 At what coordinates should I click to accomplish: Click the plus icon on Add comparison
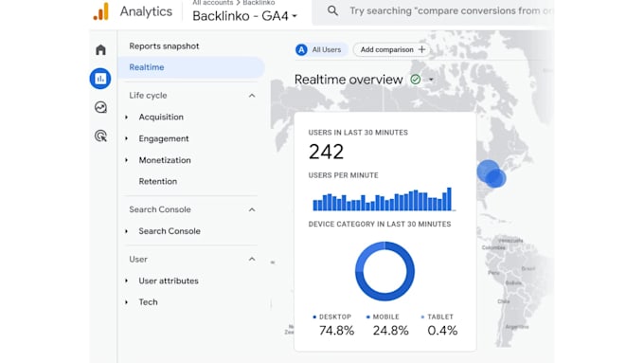pyautogui.click(x=421, y=49)
